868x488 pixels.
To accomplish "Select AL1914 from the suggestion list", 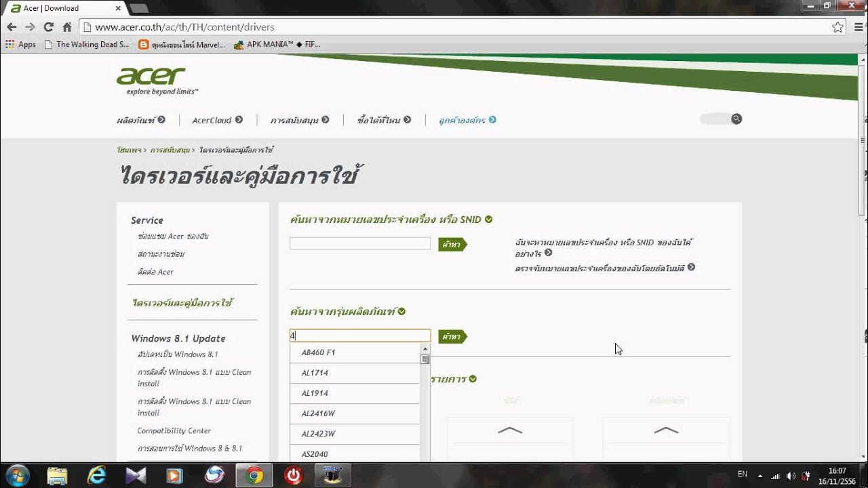I will click(355, 393).
